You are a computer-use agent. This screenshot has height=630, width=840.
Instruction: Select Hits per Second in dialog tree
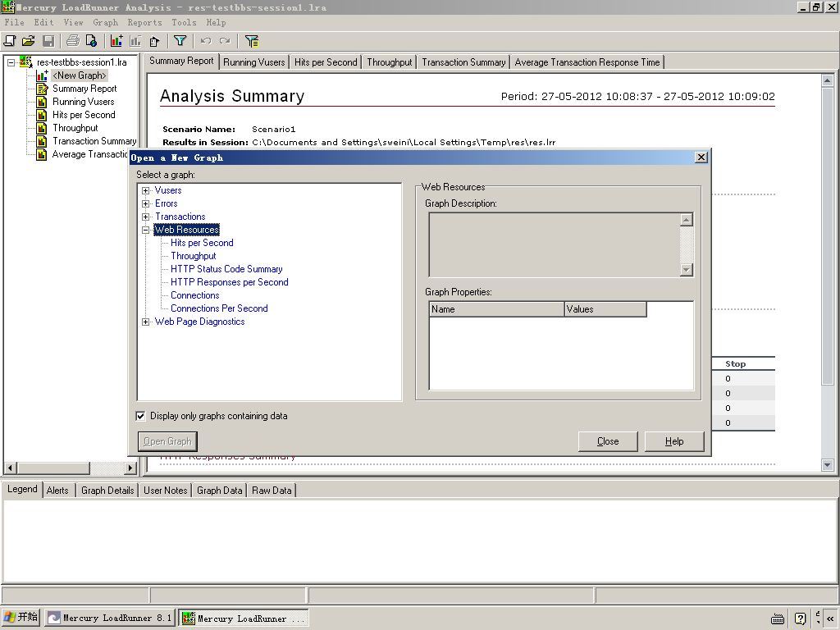click(202, 243)
